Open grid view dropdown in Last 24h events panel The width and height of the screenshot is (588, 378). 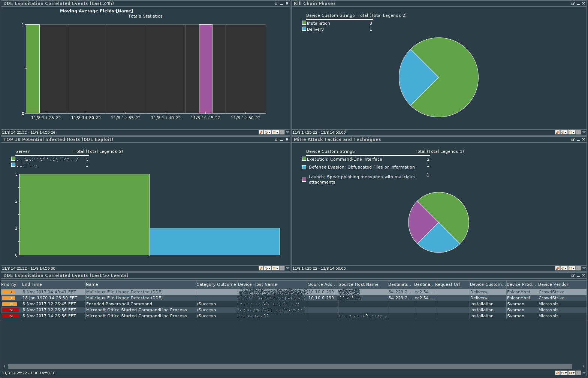275,132
